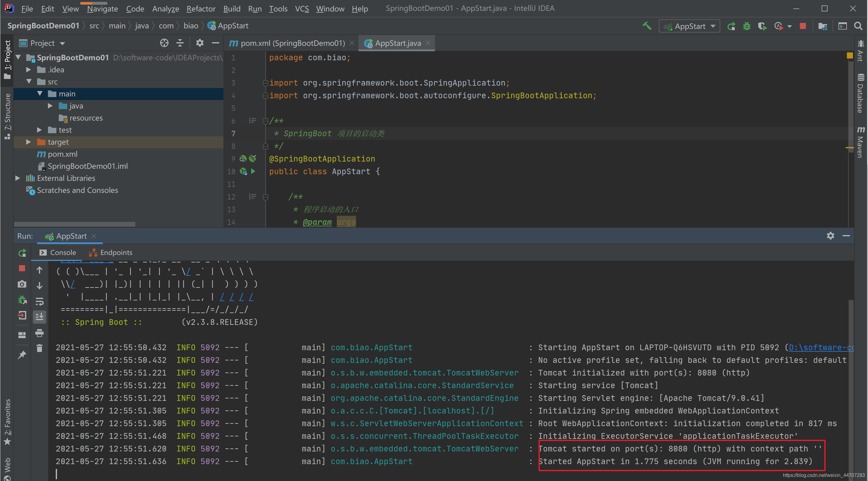Image resolution: width=868 pixels, height=481 pixels.
Task: Click SpringBootDemo01 in breadcrumb
Action: pos(43,26)
